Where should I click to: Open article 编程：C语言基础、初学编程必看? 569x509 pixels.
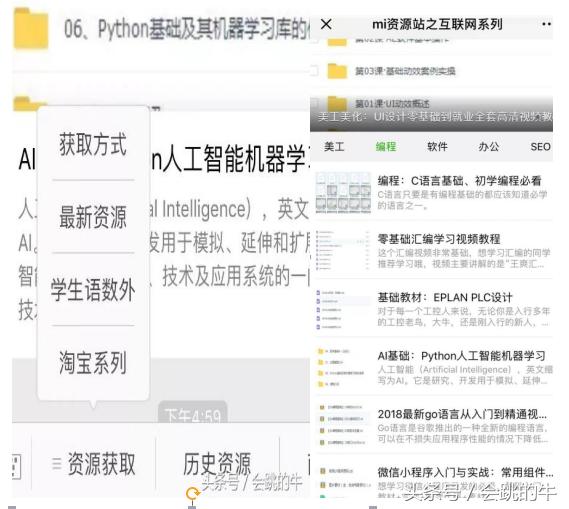(434, 192)
